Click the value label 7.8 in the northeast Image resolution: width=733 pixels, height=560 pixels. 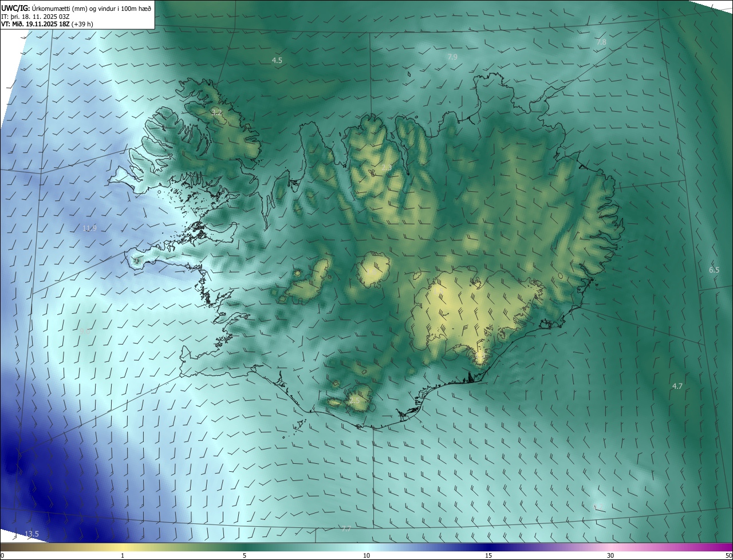tap(601, 42)
